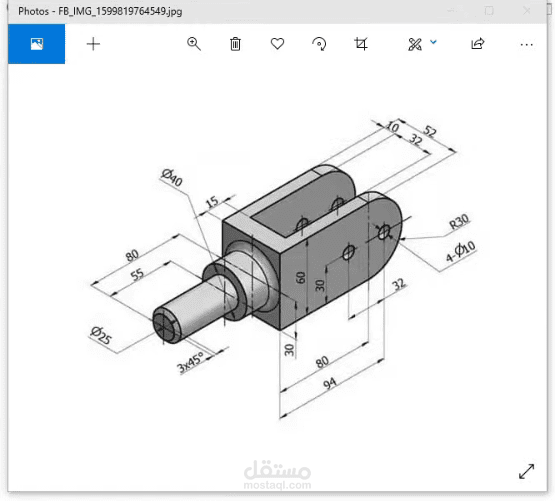Open the See more three-dots menu
Viewport: 555px width, 501px height.
527,45
